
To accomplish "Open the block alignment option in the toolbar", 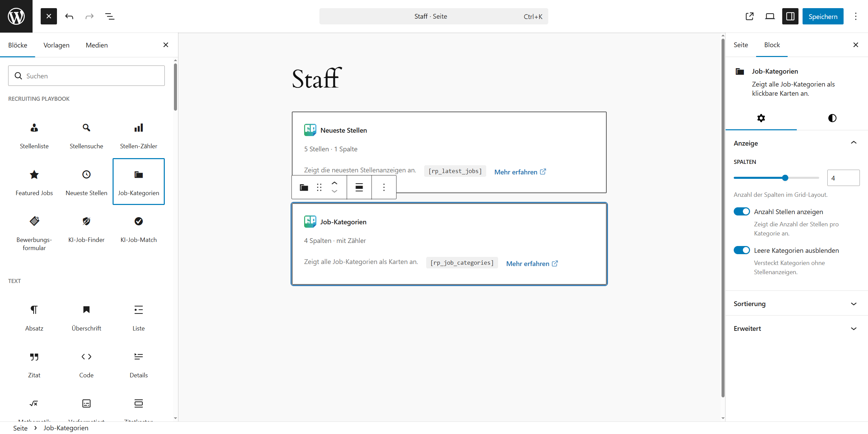I will click(358, 187).
